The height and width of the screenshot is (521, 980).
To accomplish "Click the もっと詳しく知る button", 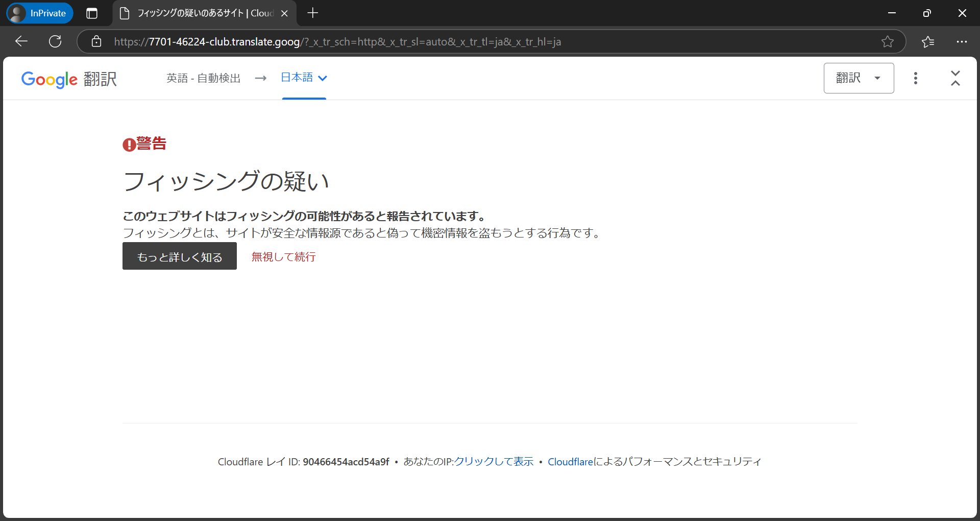I will pyautogui.click(x=180, y=256).
